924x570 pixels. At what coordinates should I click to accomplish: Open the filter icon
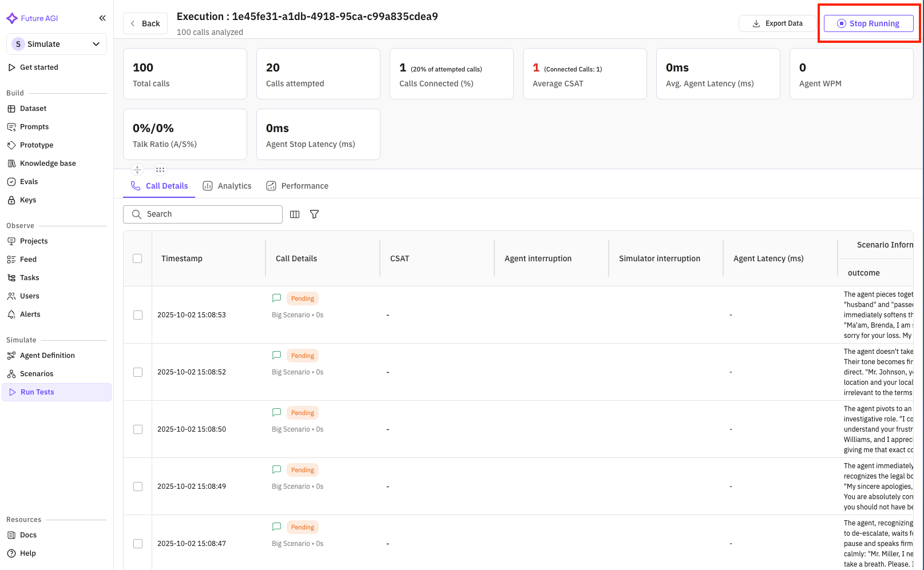[314, 214]
